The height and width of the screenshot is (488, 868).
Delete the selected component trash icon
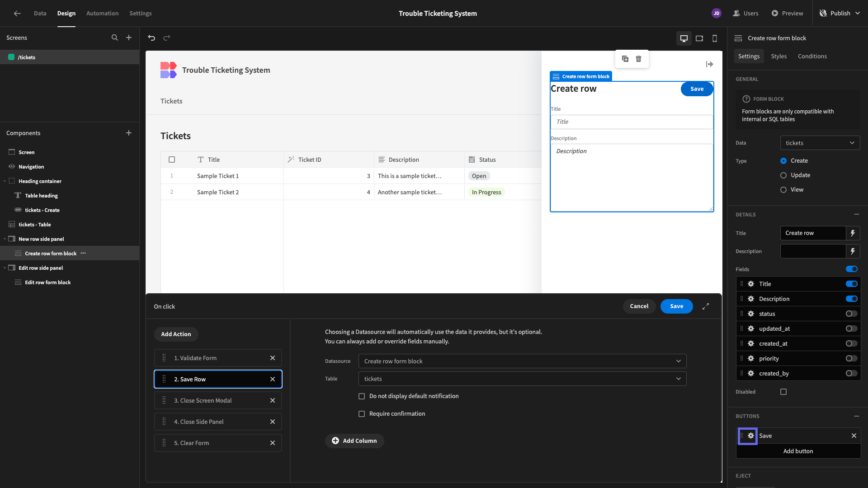(x=639, y=59)
